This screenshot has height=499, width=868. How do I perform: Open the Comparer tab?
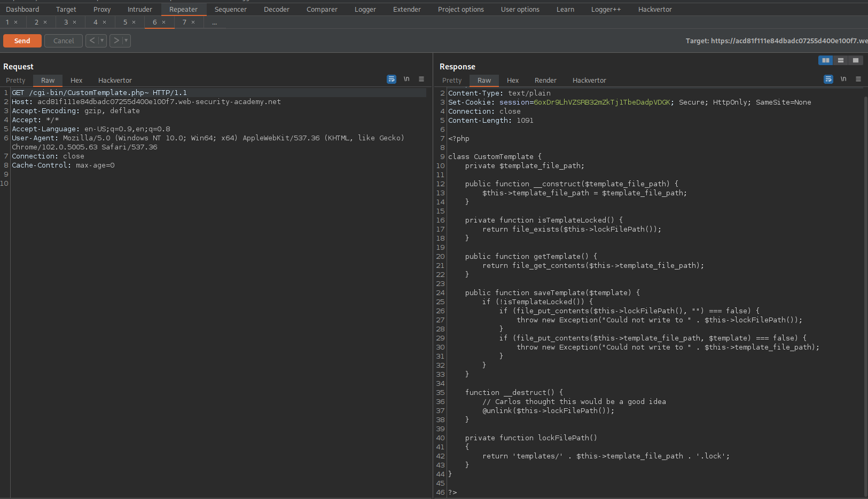[322, 10]
